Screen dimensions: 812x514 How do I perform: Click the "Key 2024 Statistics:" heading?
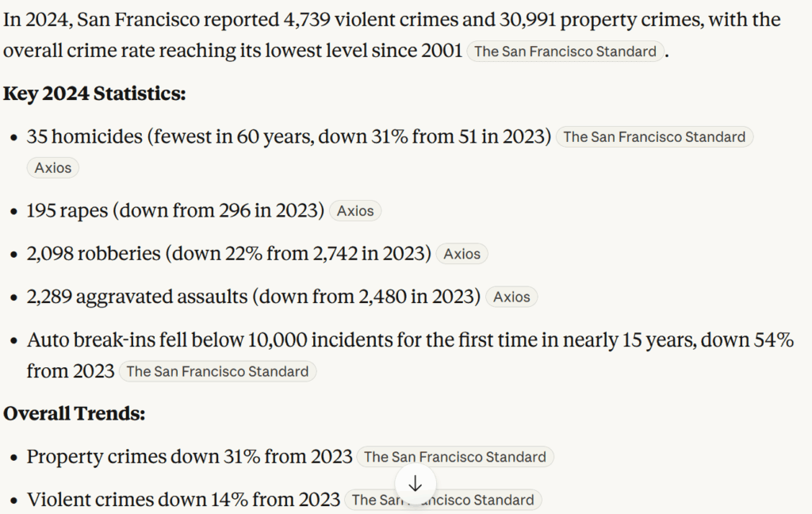[94, 94]
